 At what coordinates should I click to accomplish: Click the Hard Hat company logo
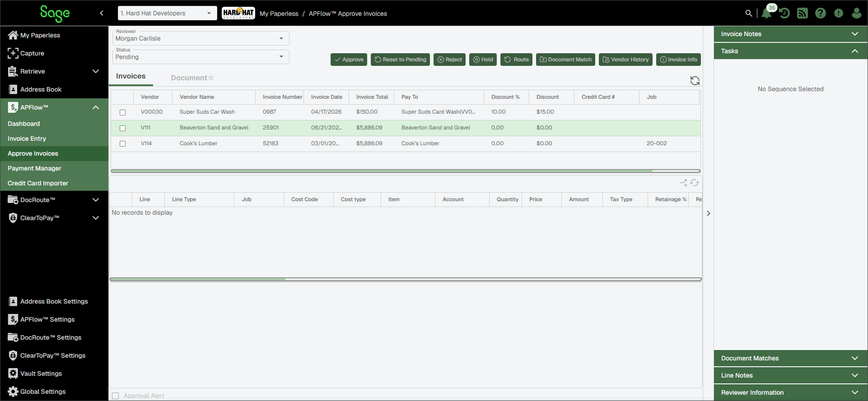click(x=238, y=13)
